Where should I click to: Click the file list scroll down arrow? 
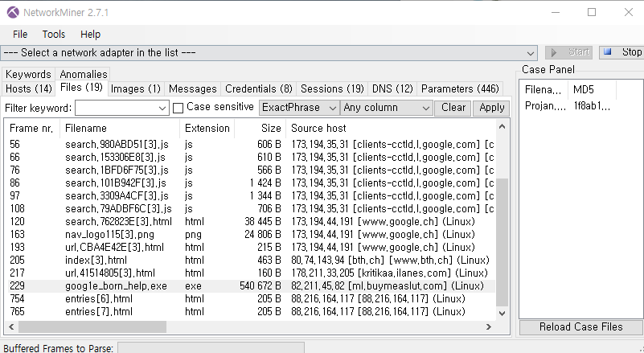502,313
